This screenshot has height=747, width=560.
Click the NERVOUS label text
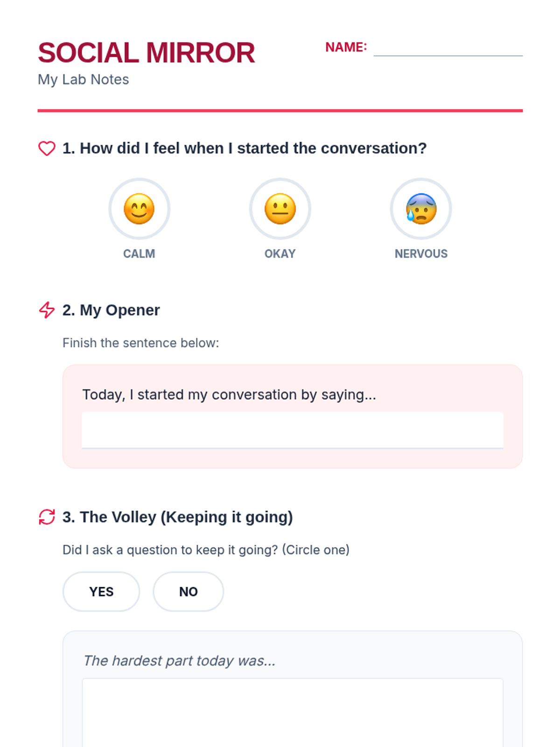421,254
